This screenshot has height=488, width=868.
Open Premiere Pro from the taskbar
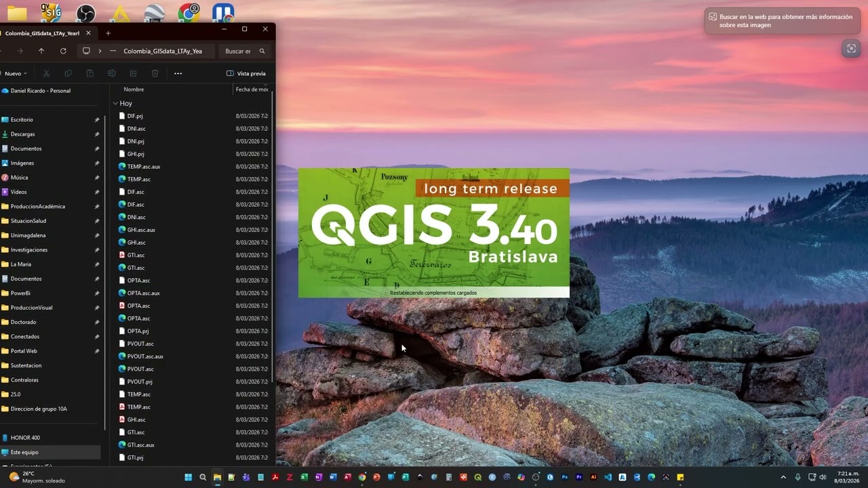tap(579, 477)
